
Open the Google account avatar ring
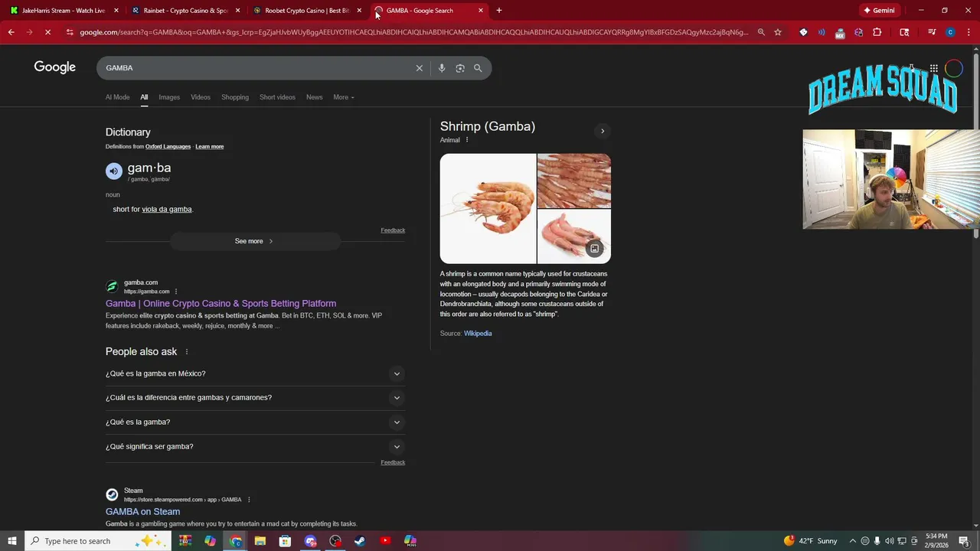tap(953, 68)
